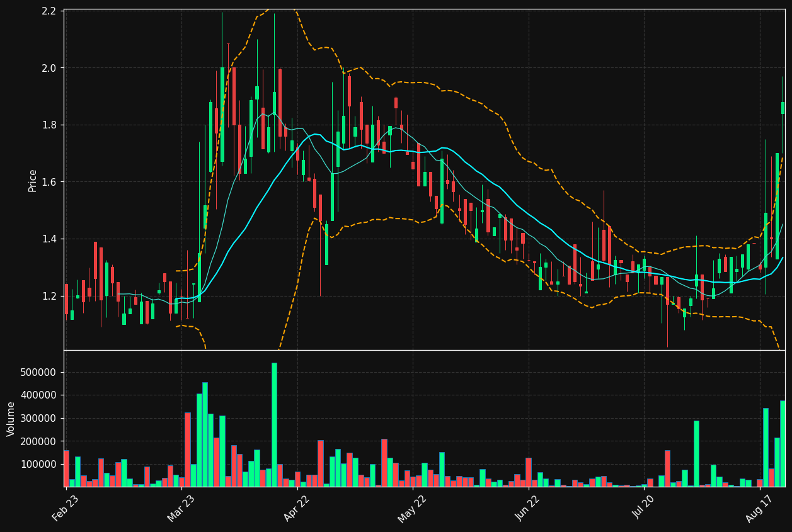Select the 2.2 price tick label

(49, 11)
